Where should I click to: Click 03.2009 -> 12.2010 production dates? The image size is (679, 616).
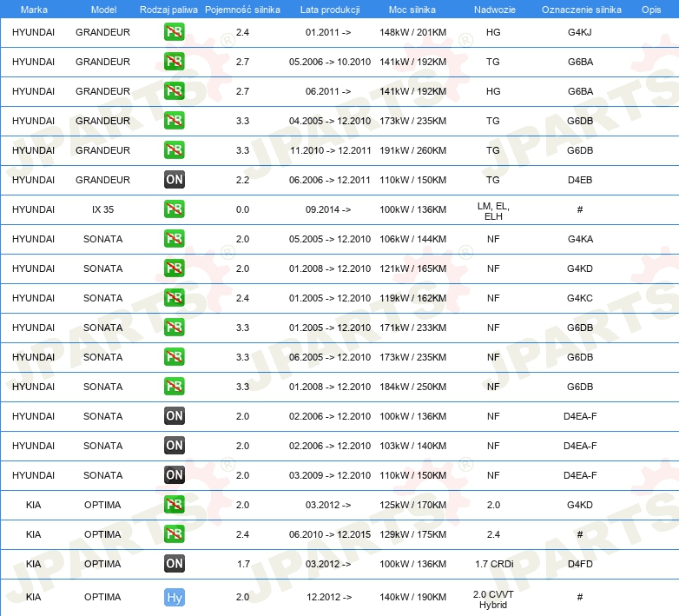click(330, 475)
